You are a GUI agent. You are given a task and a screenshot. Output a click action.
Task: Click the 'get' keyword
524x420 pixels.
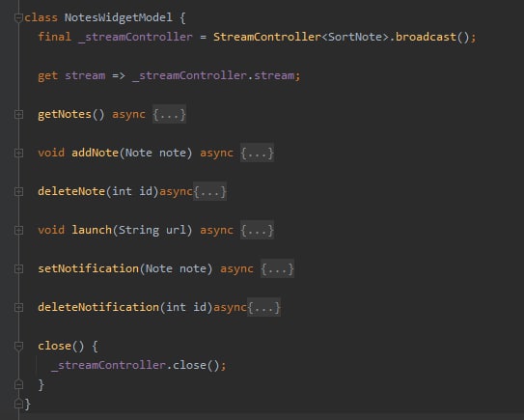[48, 76]
